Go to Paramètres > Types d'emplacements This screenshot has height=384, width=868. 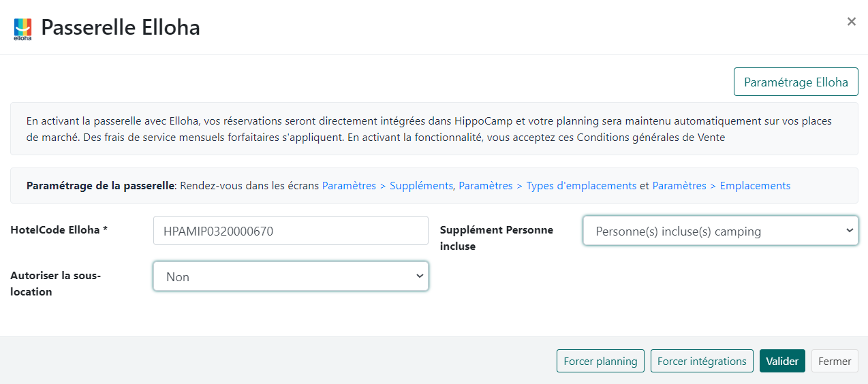(x=547, y=186)
